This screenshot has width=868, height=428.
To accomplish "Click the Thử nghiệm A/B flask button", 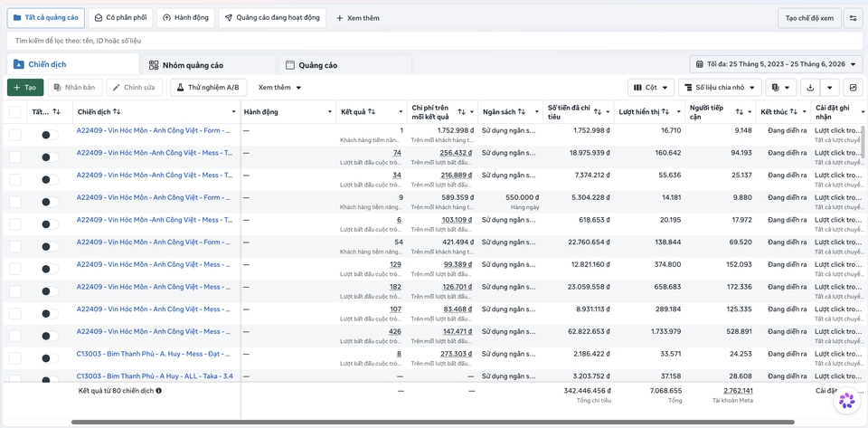I will [209, 88].
